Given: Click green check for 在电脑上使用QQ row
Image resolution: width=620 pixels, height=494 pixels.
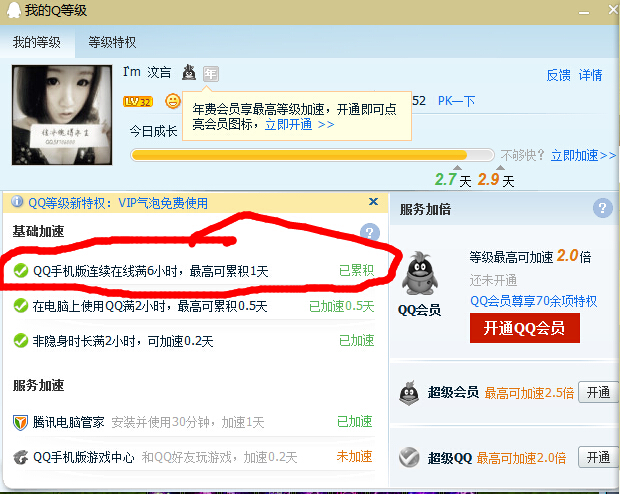Looking at the screenshot, I should tap(21, 305).
